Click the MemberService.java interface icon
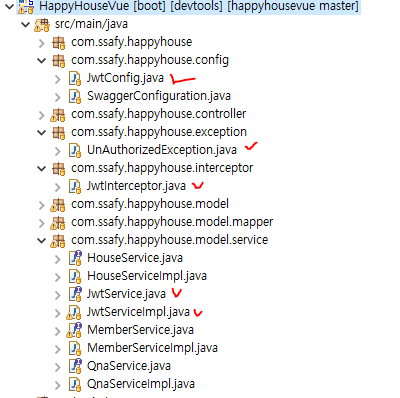 click(x=74, y=330)
